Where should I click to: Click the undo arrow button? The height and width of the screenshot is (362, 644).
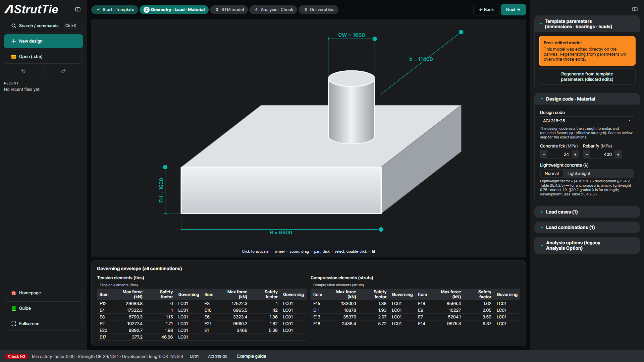pyautogui.click(x=23, y=71)
